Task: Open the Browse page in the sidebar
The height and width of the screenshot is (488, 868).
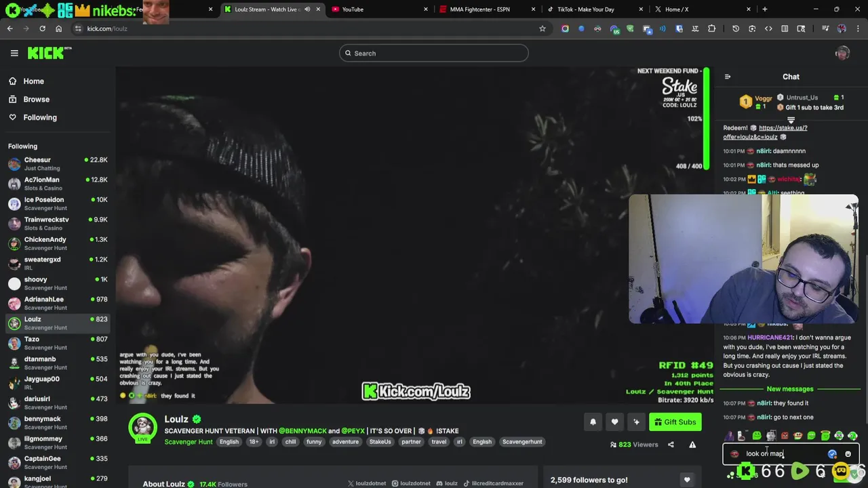Action: pyautogui.click(x=36, y=99)
